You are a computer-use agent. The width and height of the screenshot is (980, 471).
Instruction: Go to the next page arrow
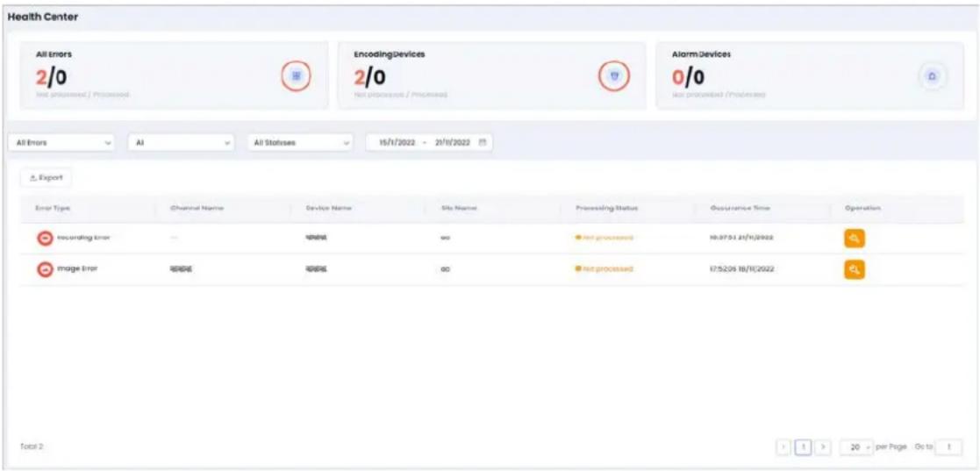coord(824,447)
